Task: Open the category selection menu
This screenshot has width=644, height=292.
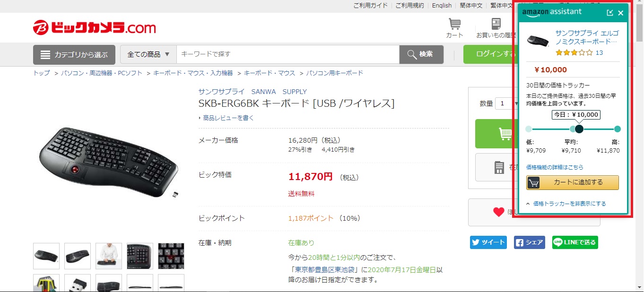Action: [x=74, y=55]
